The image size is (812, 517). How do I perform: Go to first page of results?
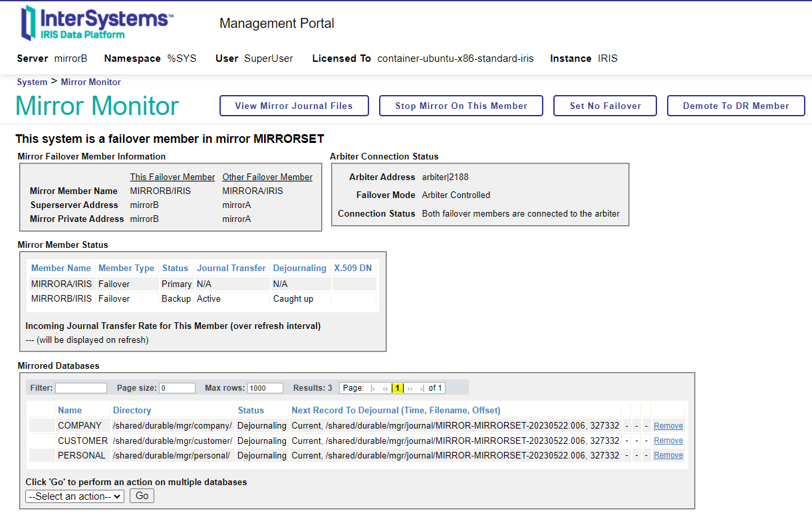tap(373, 389)
